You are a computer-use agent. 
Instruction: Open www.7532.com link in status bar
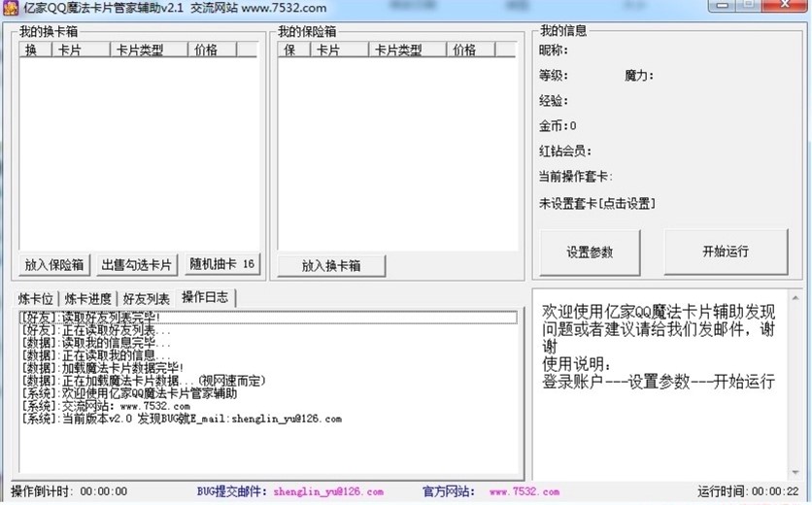point(524,491)
